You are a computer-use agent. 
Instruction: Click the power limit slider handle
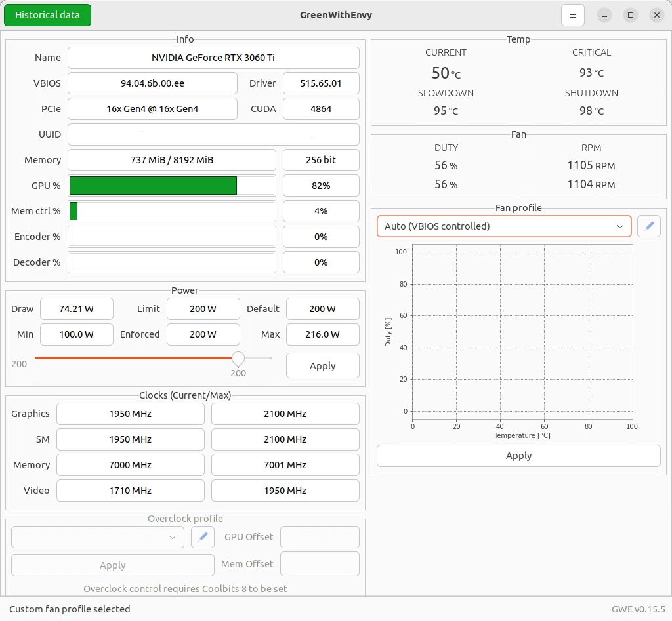(238, 358)
